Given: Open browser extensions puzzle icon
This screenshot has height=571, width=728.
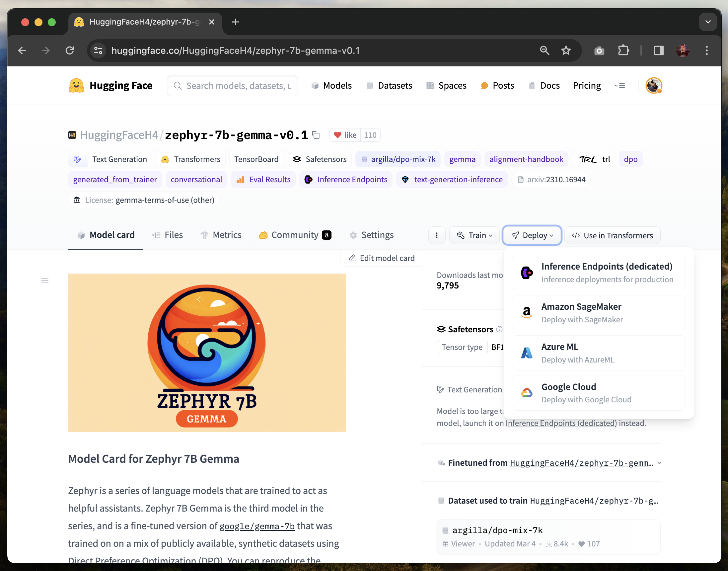Looking at the screenshot, I should [x=623, y=50].
